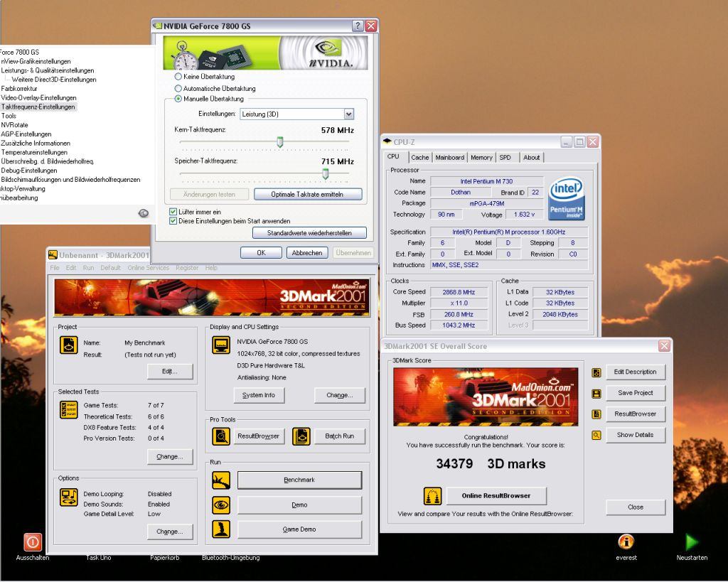Click the 3DMark2001 title bar icon
This screenshot has width=728, height=582.
pyautogui.click(x=53, y=255)
